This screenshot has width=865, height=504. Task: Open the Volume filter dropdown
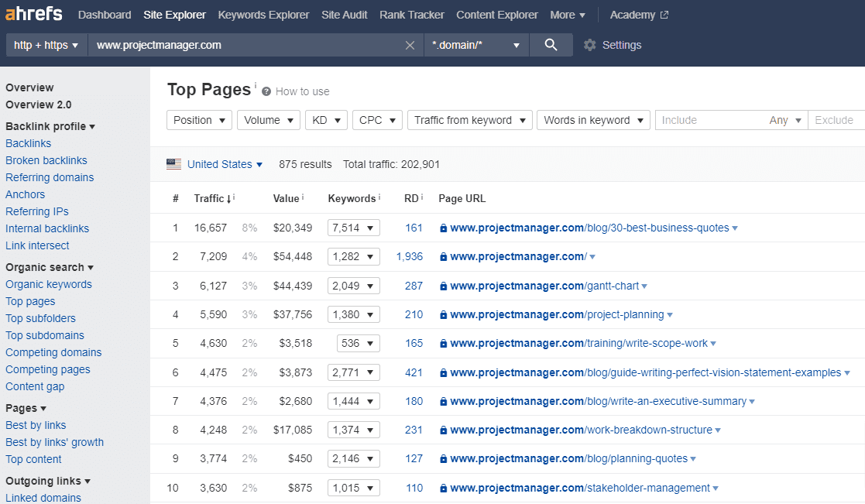pyautogui.click(x=269, y=120)
